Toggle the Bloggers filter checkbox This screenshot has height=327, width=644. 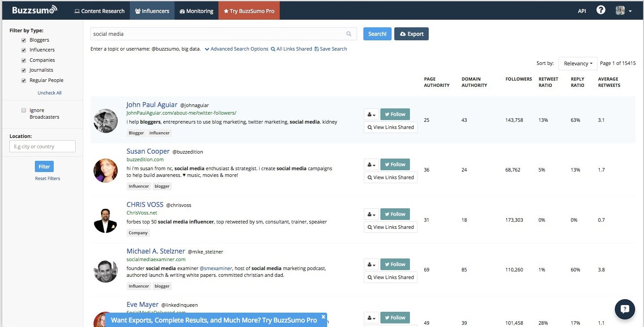(x=24, y=40)
